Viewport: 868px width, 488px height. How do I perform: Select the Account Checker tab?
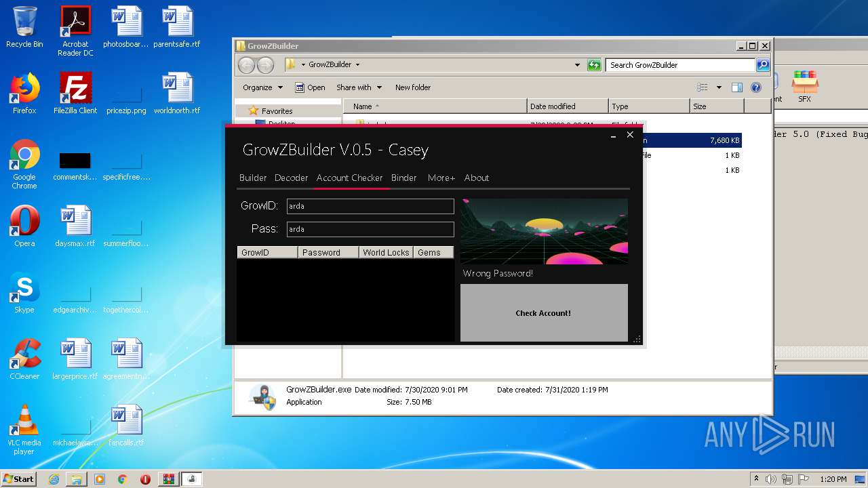pos(350,178)
